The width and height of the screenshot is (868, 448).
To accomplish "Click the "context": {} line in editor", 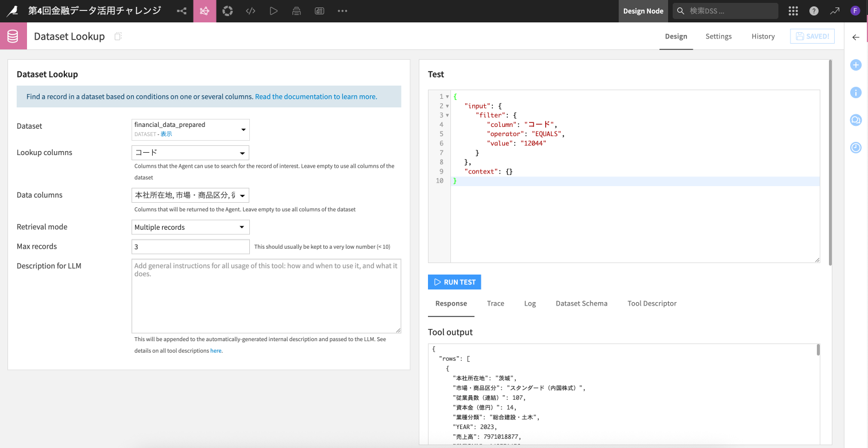I will tap(488, 172).
